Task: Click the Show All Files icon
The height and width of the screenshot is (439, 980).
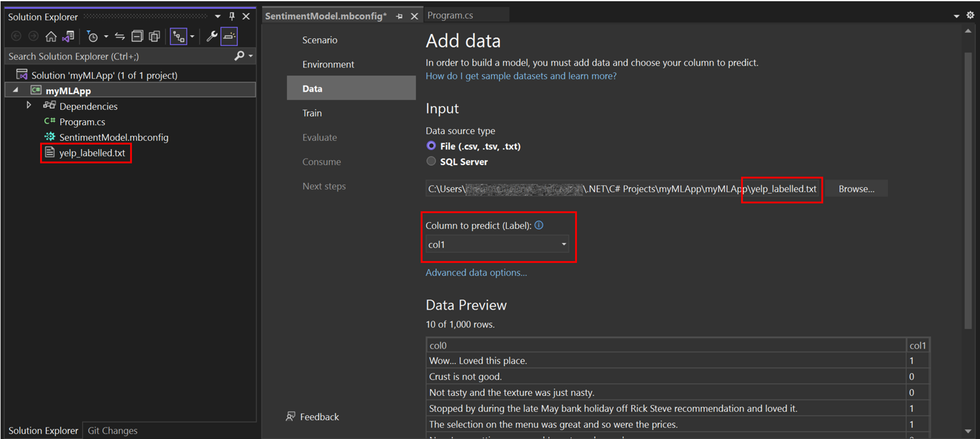Action: pos(154,37)
